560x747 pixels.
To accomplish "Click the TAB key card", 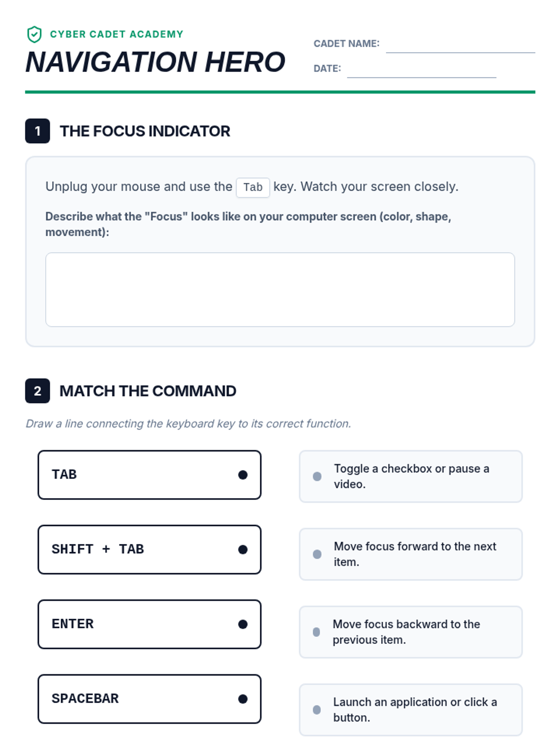I will pyautogui.click(x=149, y=475).
